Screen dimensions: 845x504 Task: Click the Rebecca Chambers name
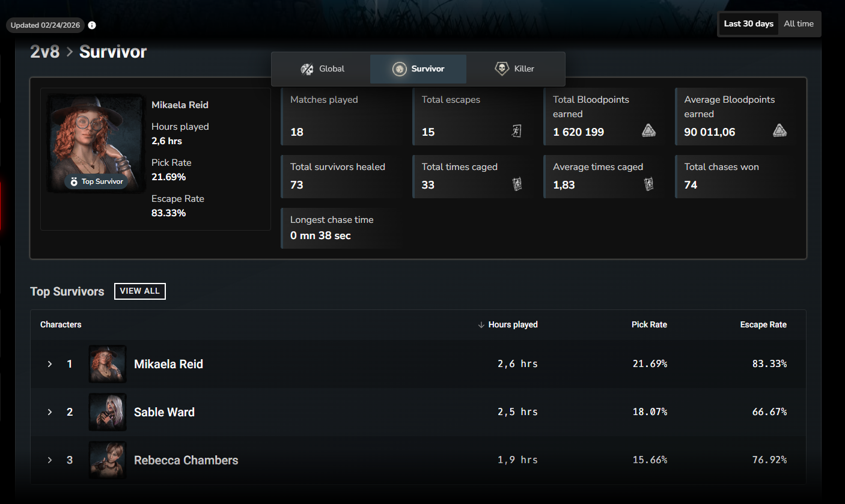point(186,460)
